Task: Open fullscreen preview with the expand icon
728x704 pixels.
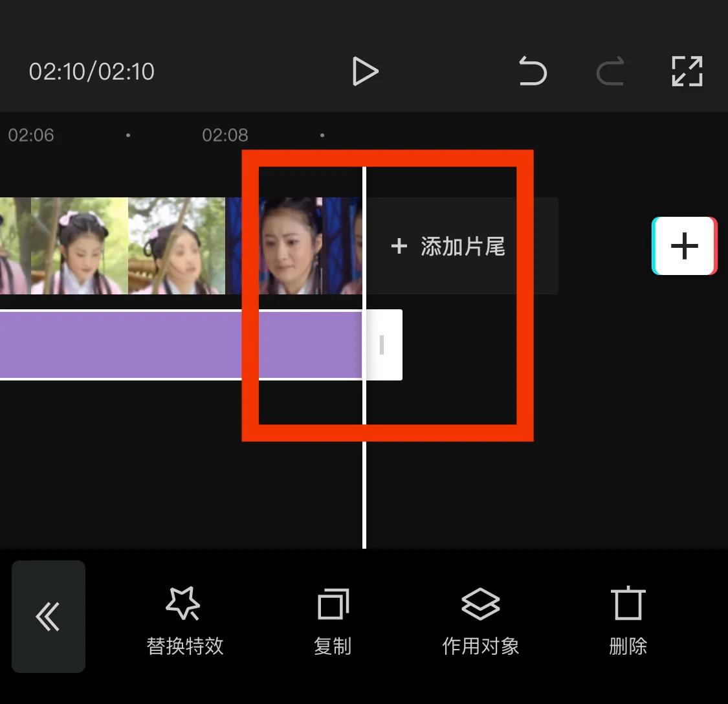Action: tap(687, 71)
